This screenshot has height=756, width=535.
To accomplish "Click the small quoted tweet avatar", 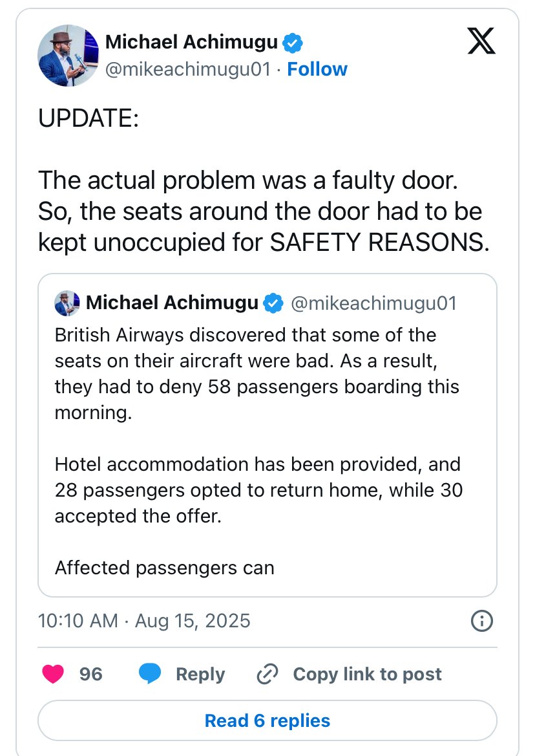I will click(x=67, y=303).
